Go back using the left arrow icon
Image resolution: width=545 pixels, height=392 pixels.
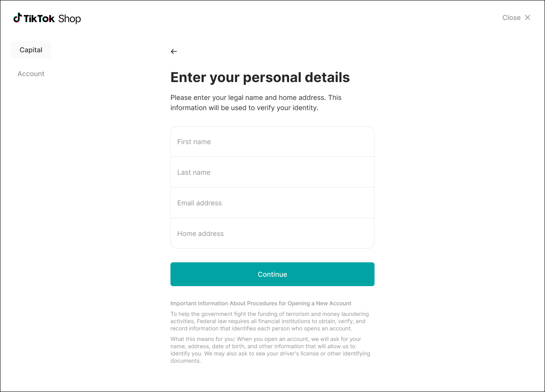[x=173, y=51]
